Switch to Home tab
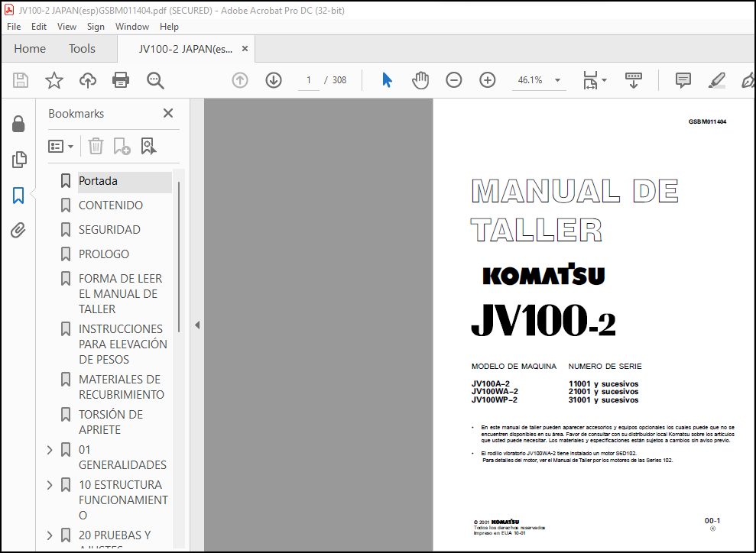Image resolution: width=756 pixels, height=553 pixels. coord(30,49)
